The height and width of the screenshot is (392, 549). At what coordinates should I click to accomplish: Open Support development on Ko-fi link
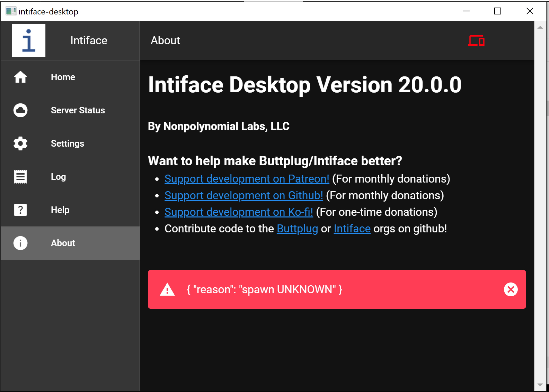coord(238,212)
